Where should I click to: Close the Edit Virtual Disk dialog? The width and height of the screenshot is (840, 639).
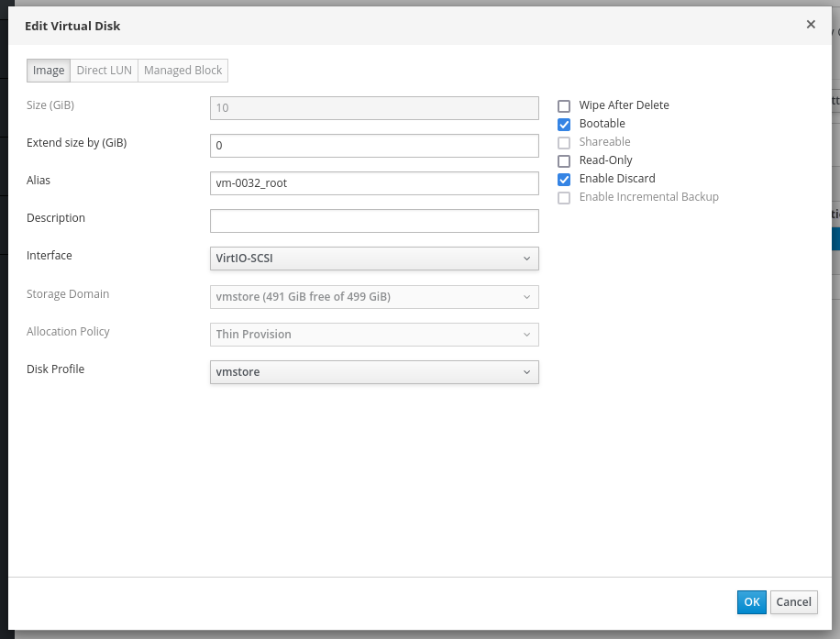tap(811, 25)
